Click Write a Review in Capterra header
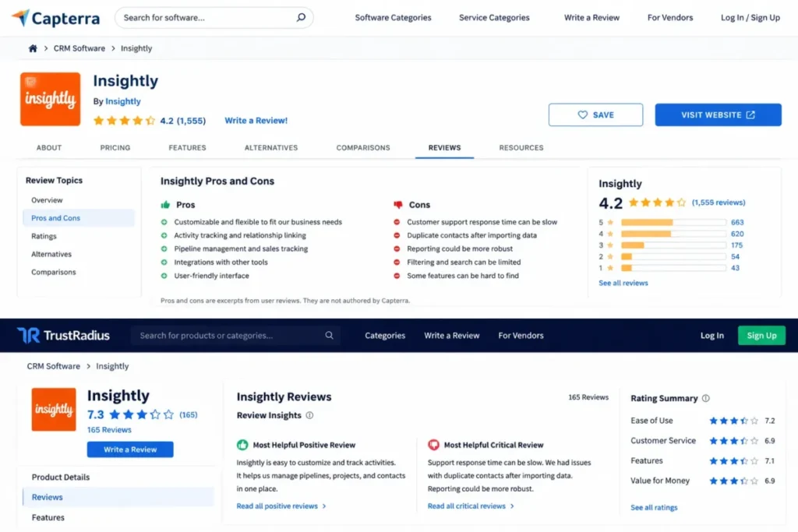The image size is (798, 532). [x=592, y=18]
